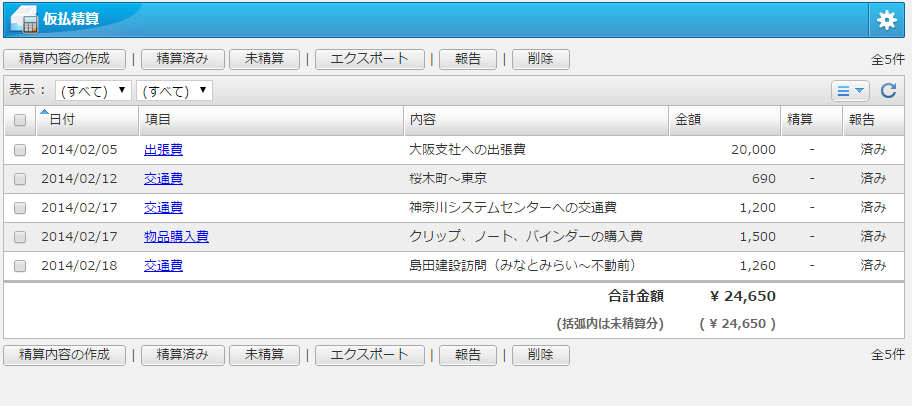This screenshot has height=406, width=912.
Task: Click the 項目 column header
Action: tap(158, 120)
